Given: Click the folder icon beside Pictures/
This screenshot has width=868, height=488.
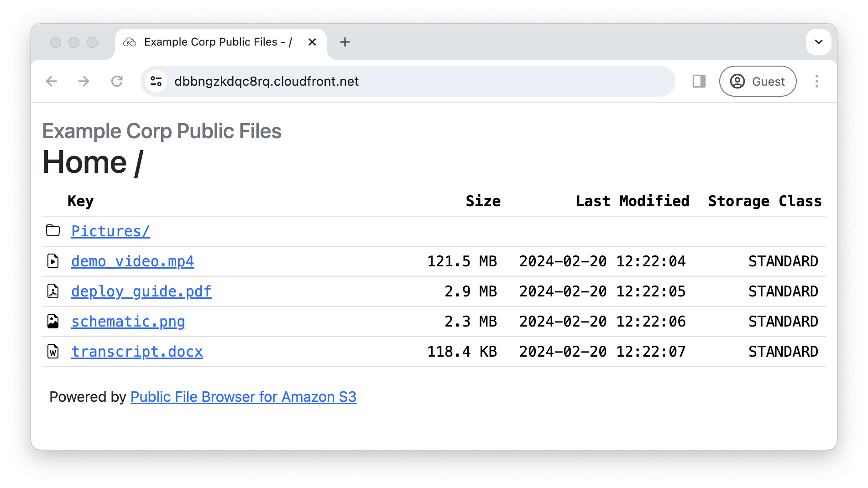Looking at the screenshot, I should click(53, 231).
